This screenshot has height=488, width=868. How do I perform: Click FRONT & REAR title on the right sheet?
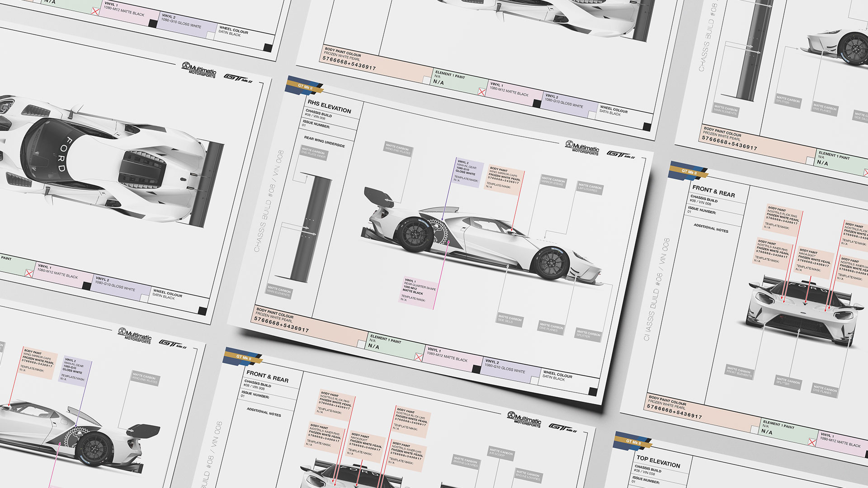714,191
